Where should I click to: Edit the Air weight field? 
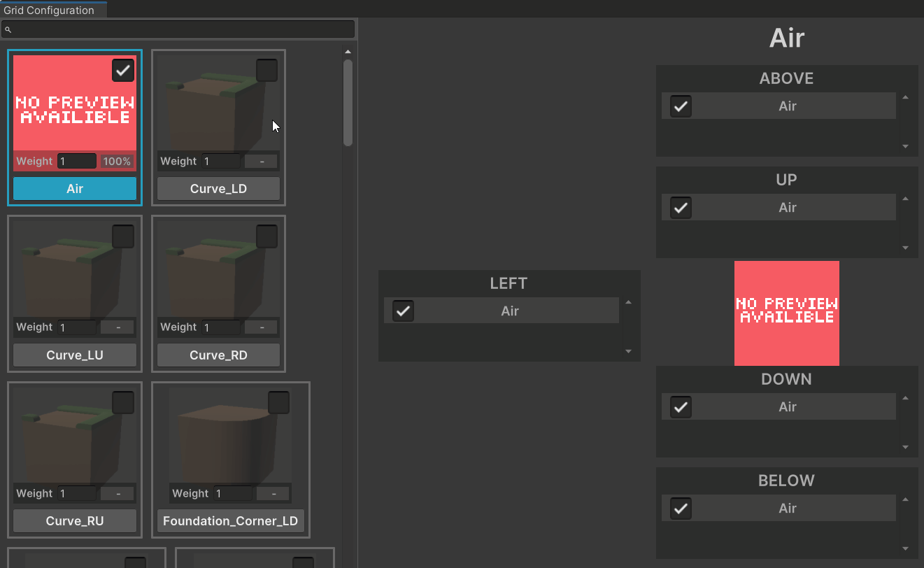coord(77,161)
